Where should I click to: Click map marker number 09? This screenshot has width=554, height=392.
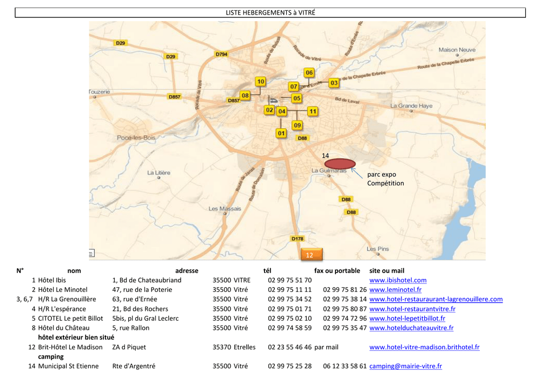[297, 125]
